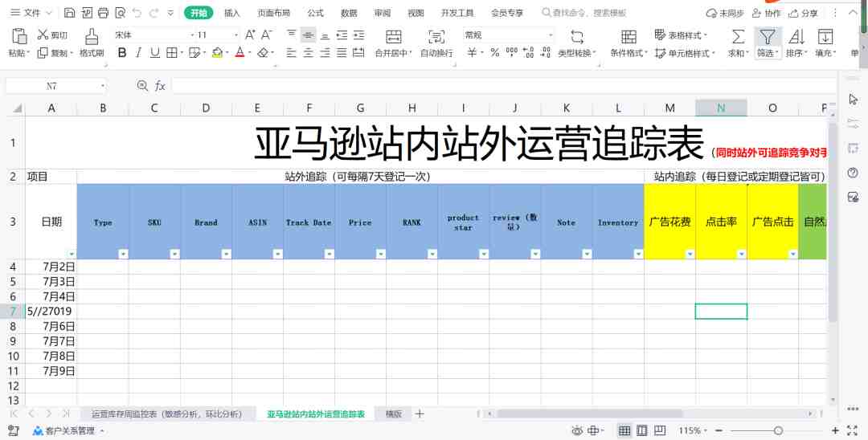The image size is (868, 440).
Task: Toggle center horizontal alignment
Action: pyautogui.click(x=309, y=52)
